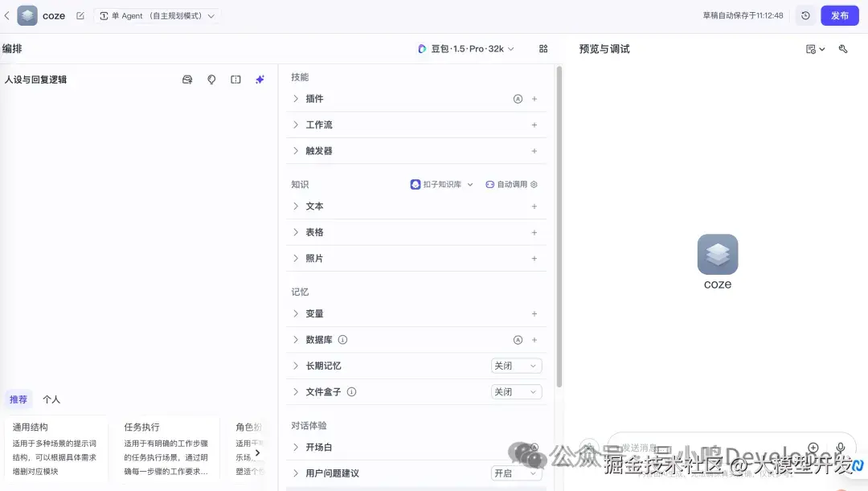The width and height of the screenshot is (868, 491).
Task: Click the 自动调用 settings option
Action: (511, 184)
